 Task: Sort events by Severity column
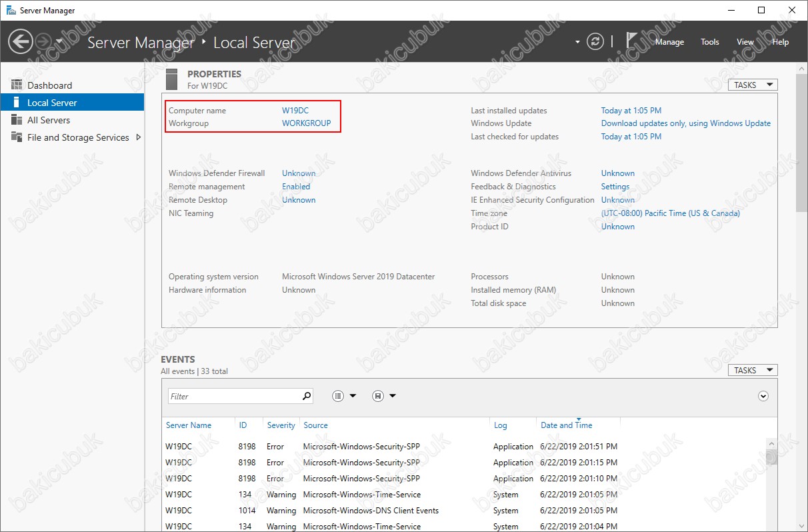coord(281,425)
